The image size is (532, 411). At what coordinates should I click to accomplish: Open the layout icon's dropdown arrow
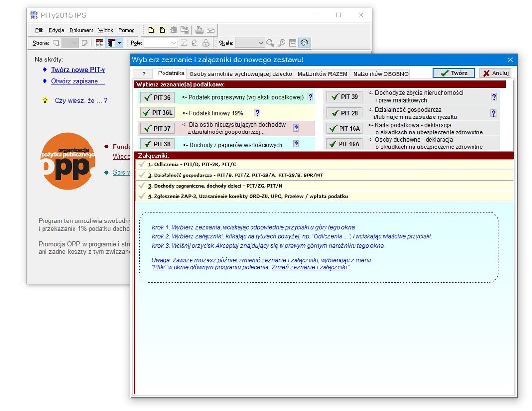119,43
